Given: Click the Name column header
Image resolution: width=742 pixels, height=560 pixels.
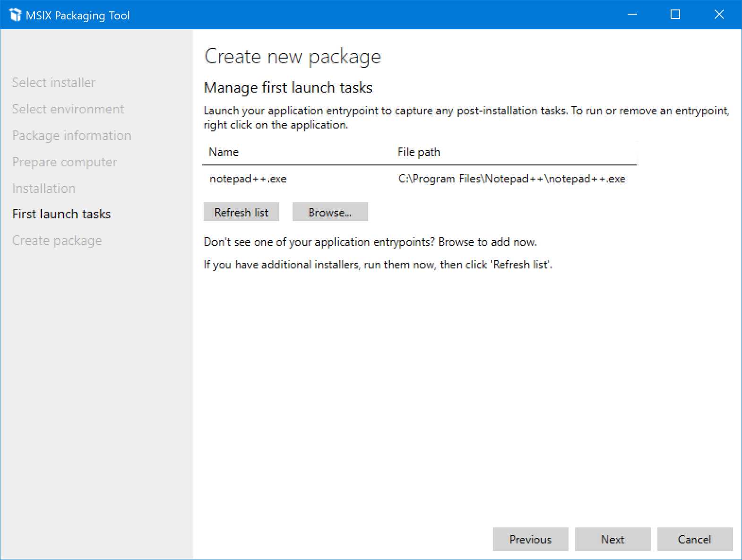Looking at the screenshot, I should pyautogui.click(x=224, y=152).
